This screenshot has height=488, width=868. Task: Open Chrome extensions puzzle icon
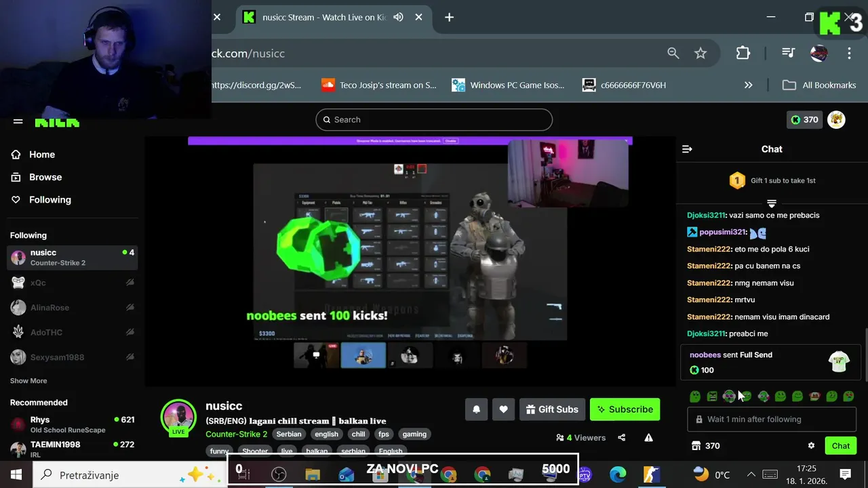coord(743,53)
